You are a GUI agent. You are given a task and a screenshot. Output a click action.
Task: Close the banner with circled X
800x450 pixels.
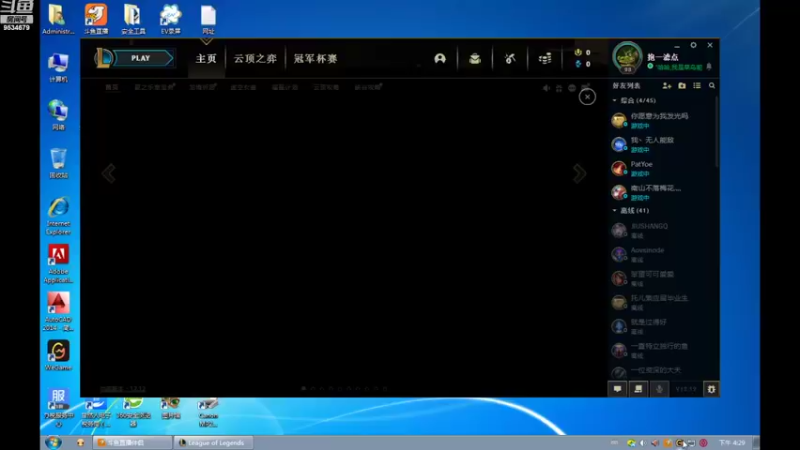[x=587, y=96]
